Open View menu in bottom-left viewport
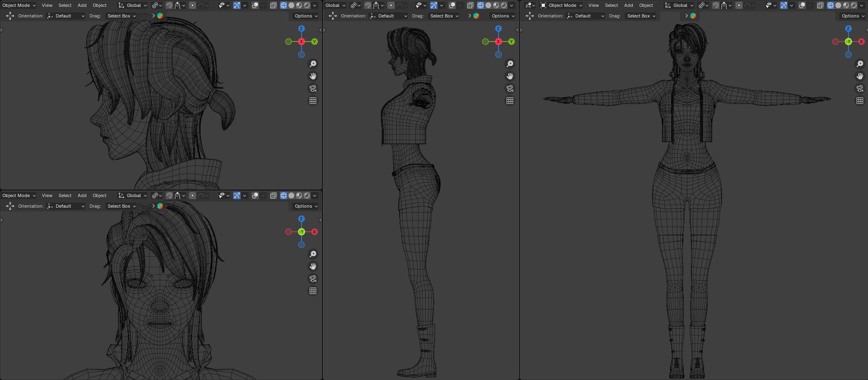The height and width of the screenshot is (380, 868). tap(47, 195)
